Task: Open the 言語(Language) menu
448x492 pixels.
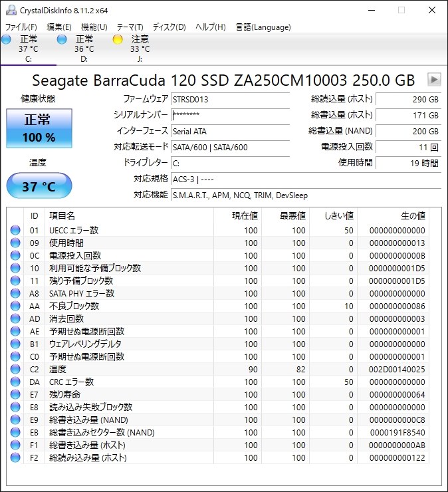Action: [263, 27]
